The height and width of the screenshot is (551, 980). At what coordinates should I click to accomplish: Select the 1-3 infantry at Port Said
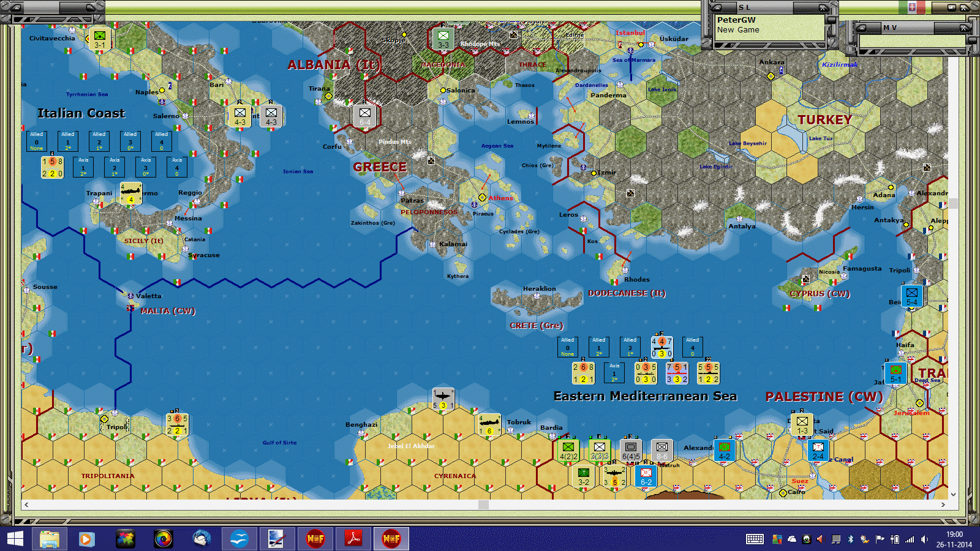[802, 425]
